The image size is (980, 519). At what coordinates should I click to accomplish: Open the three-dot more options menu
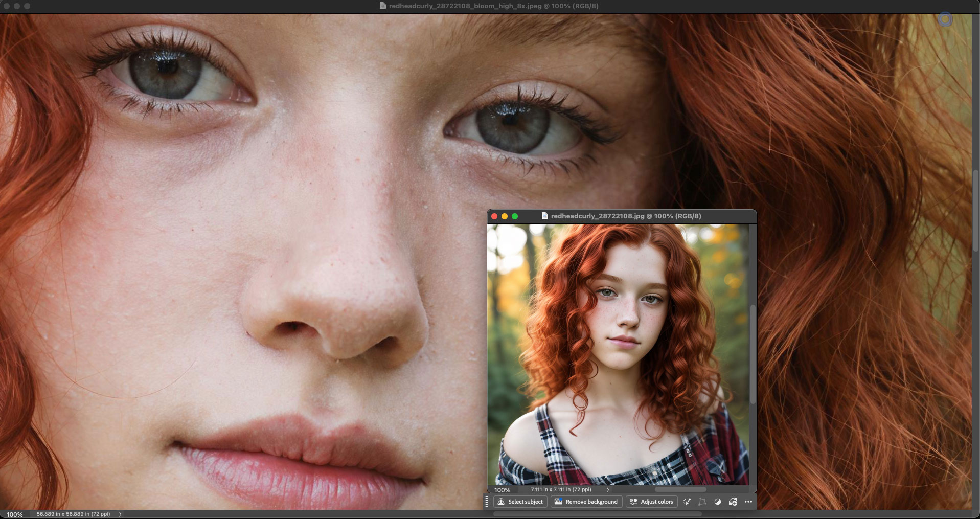pyautogui.click(x=748, y=502)
